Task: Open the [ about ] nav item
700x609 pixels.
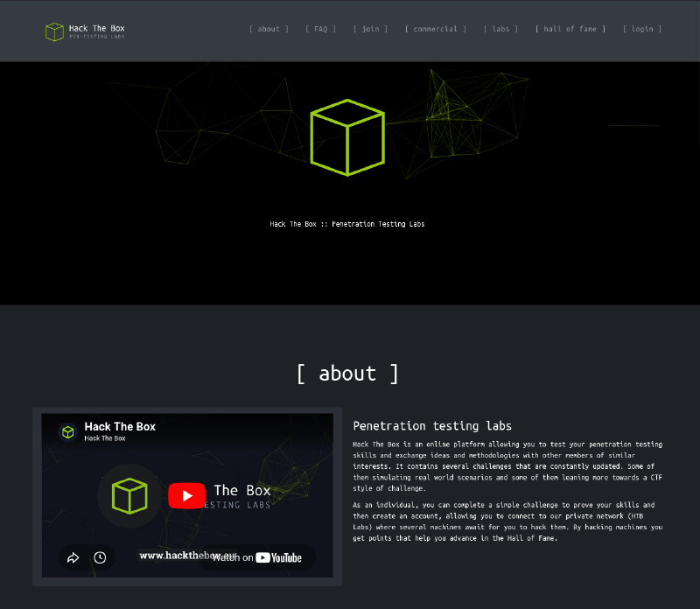Action: pyautogui.click(x=269, y=29)
